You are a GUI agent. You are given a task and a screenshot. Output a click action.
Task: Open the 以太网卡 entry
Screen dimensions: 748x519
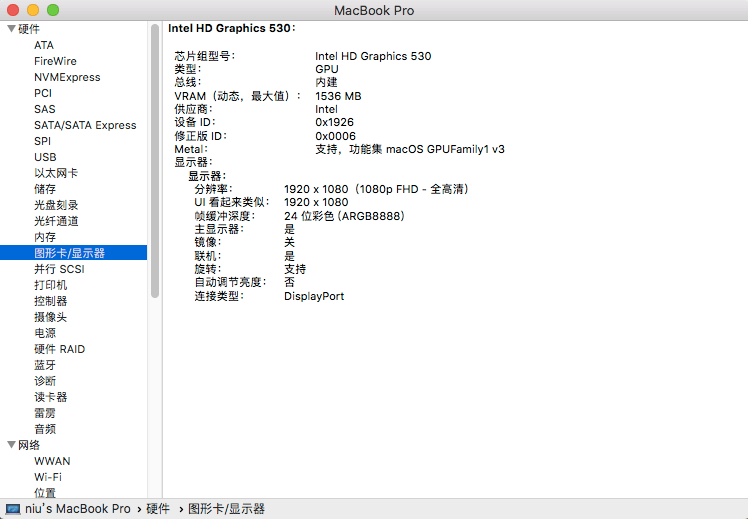coord(56,173)
